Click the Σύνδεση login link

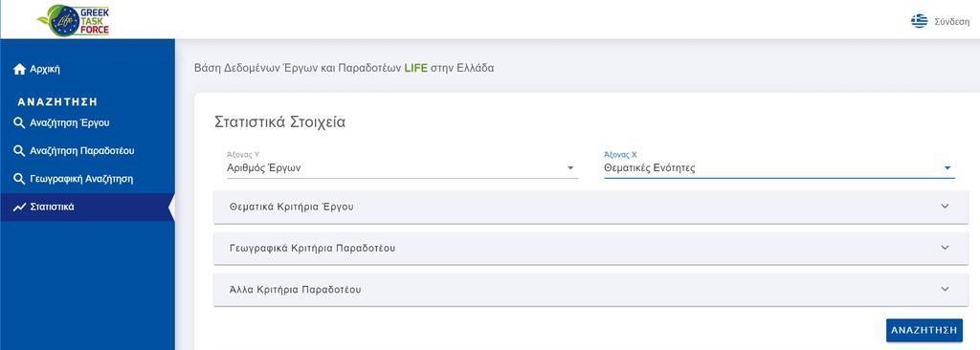(x=952, y=22)
